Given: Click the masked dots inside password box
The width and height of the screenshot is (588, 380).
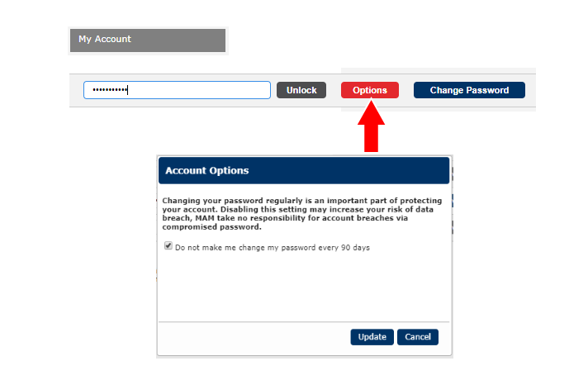Looking at the screenshot, I should click(109, 90).
